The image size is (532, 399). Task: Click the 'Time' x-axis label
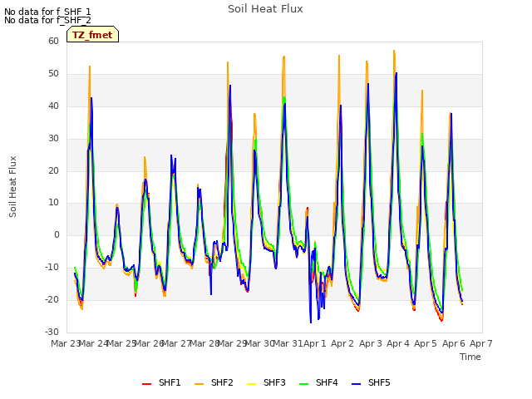click(470, 357)
